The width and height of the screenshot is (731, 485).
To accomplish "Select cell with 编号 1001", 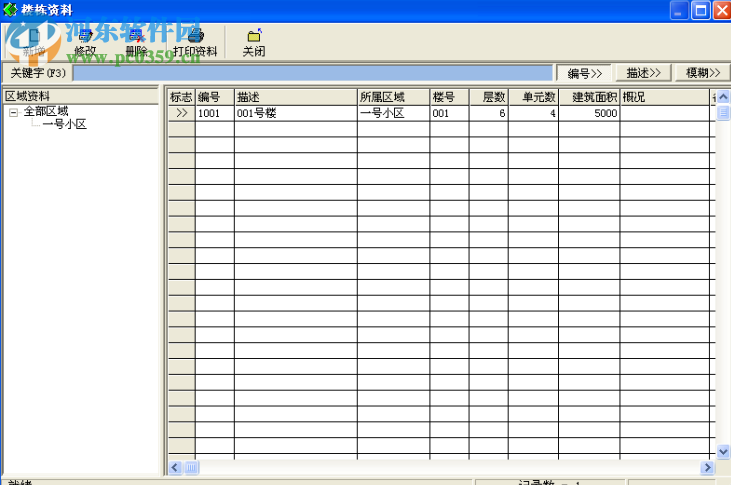I will tap(214, 113).
